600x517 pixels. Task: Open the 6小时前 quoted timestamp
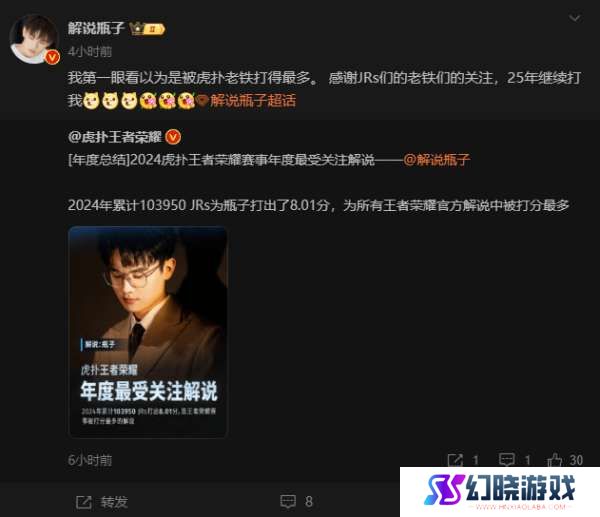click(90, 460)
